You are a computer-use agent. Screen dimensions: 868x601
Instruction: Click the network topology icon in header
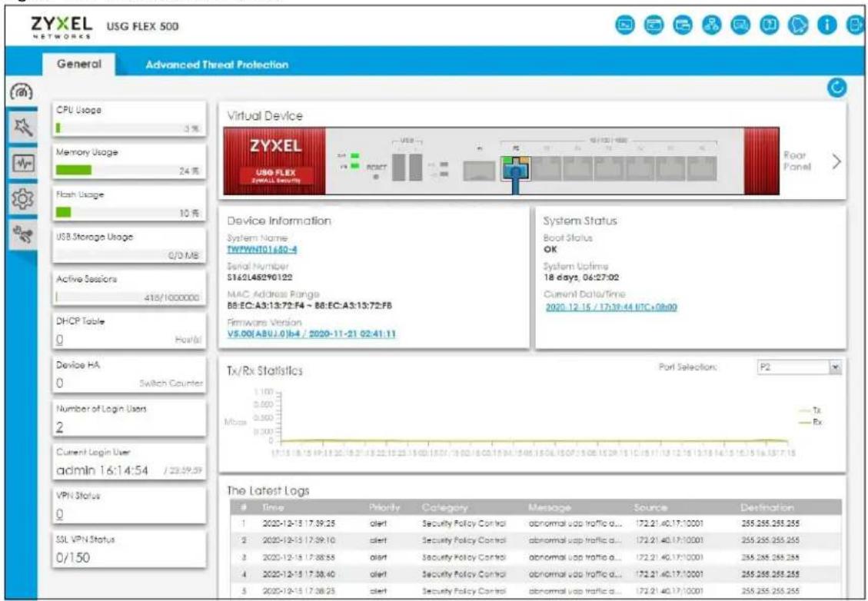(x=711, y=25)
